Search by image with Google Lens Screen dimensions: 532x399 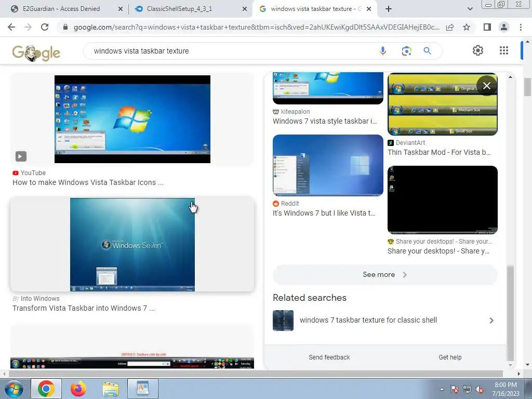(x=406, y=51)
